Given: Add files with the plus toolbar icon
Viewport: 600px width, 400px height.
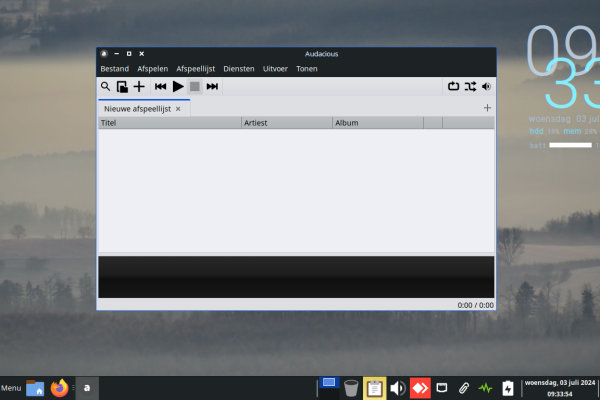Looking at the screenshot, I should point(139,87).
